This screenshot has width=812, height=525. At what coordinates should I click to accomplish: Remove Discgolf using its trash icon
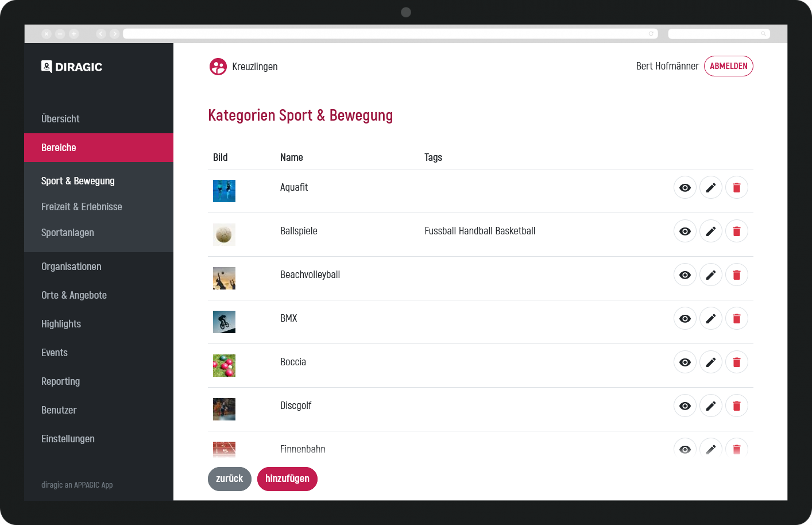(x=736, y=406)
